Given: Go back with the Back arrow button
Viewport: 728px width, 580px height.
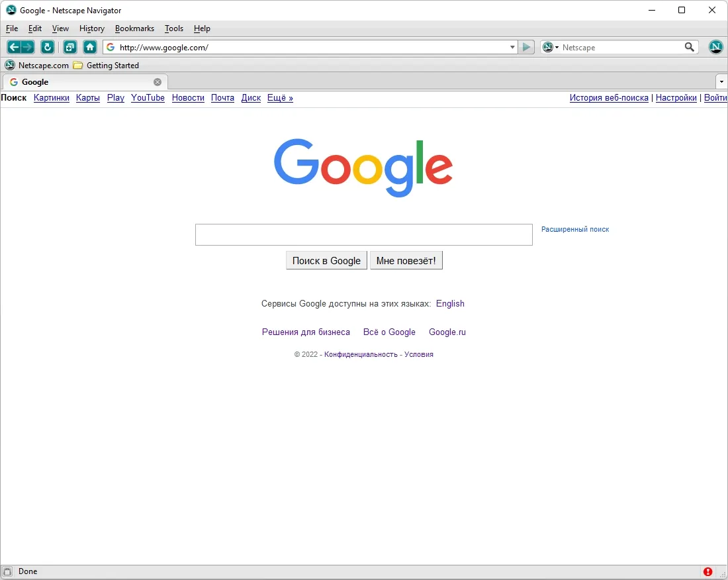Looking at the screenshot, I should [14, 47].
